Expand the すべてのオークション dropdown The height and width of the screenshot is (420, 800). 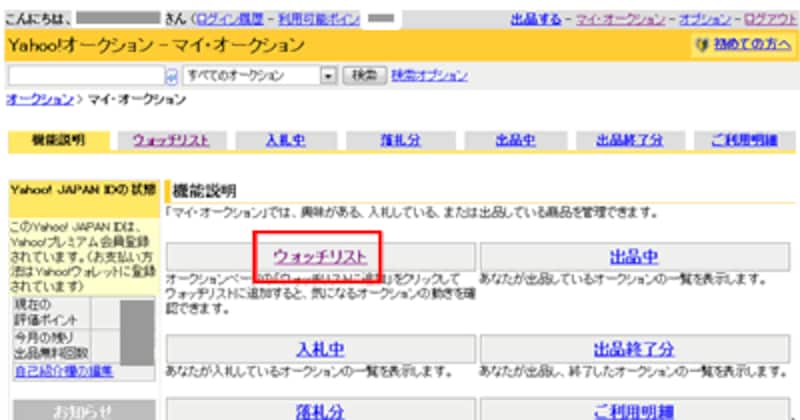coord(260,76)
